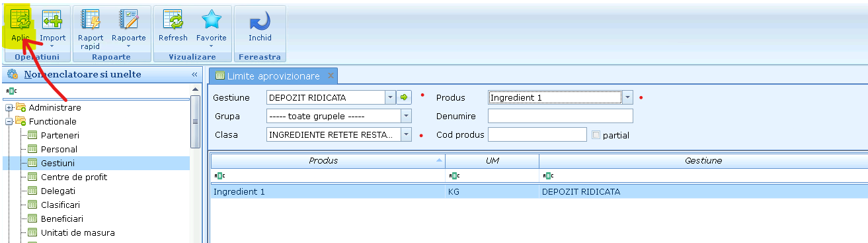Image resolution: width=868 pixels, height=243 pixels.
Task: Click the green arrow beside Gestiune
Action: [405, 97]
